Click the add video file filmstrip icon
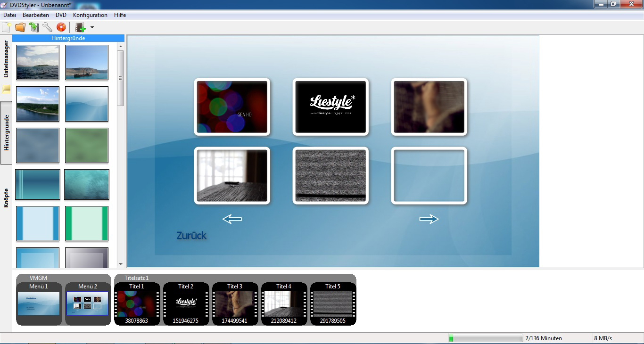 point(81,27)
